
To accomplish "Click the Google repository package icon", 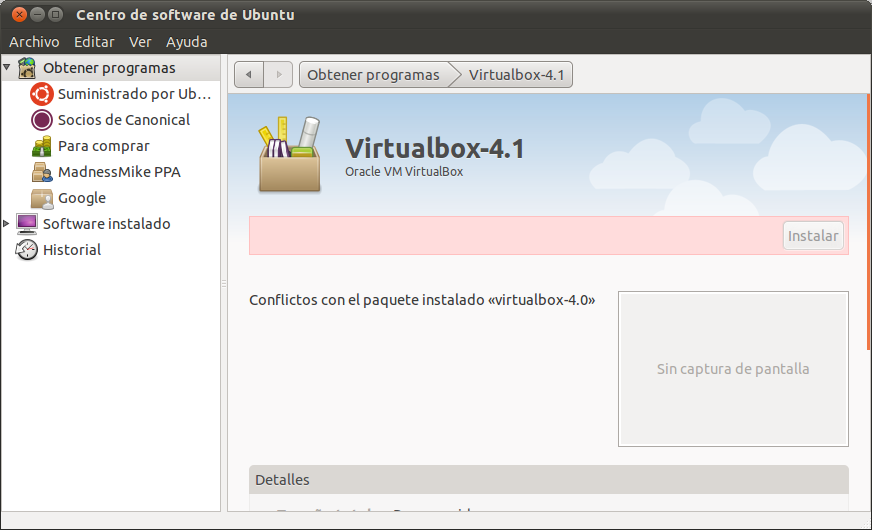I will (42, 199).
